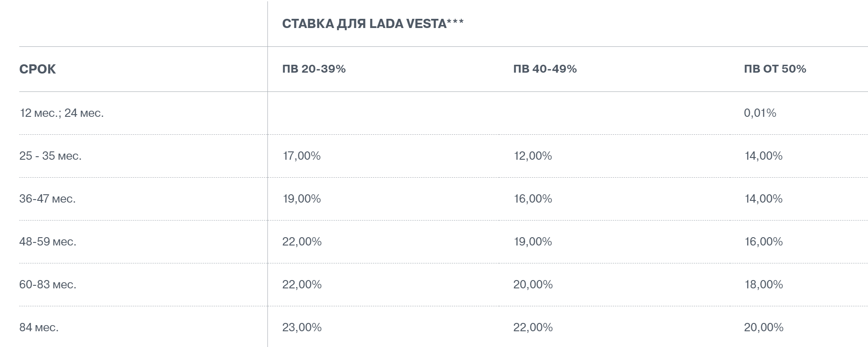Click the ПВ 20-39% column header

(314, 69)
